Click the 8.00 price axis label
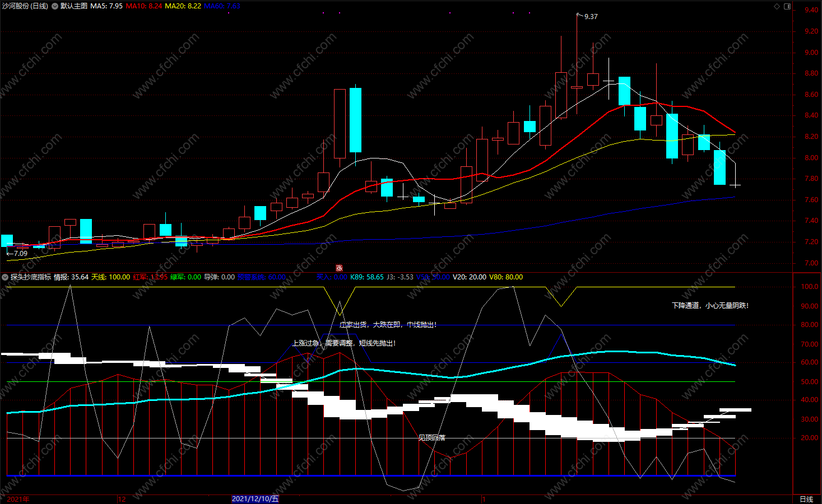 pos(811,158)
